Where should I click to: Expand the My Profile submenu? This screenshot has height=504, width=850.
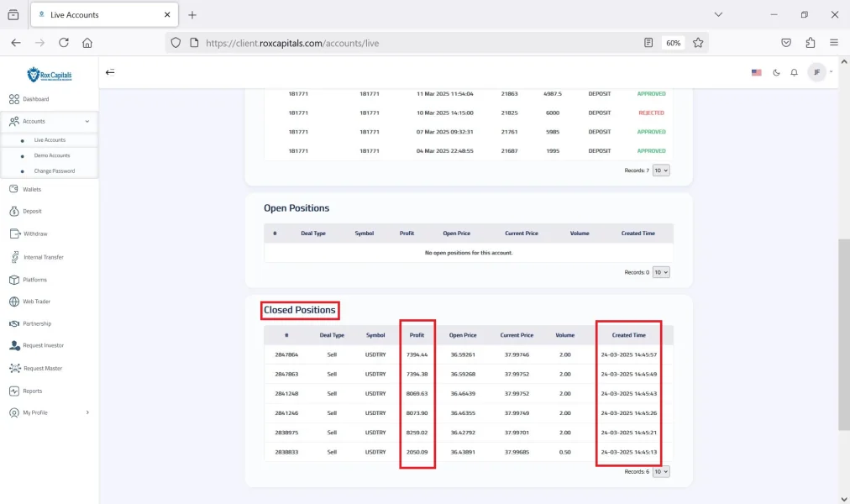point(87,412)
